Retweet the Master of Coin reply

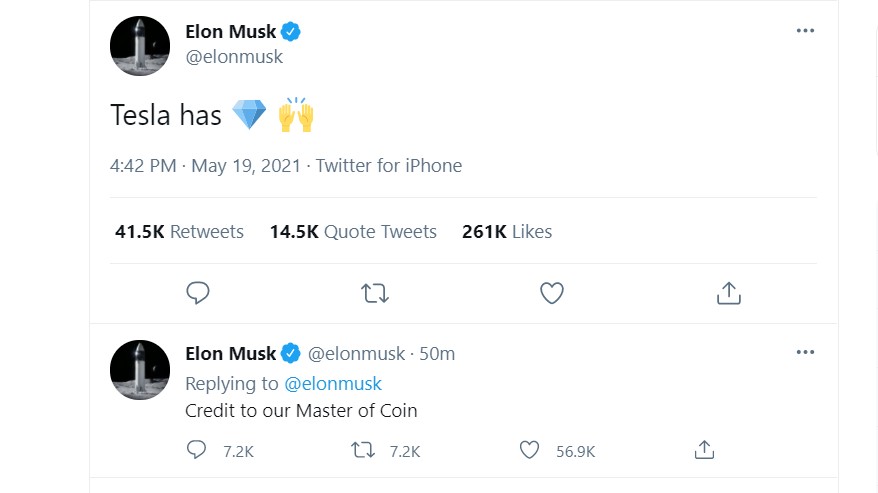tap(364, 451)
